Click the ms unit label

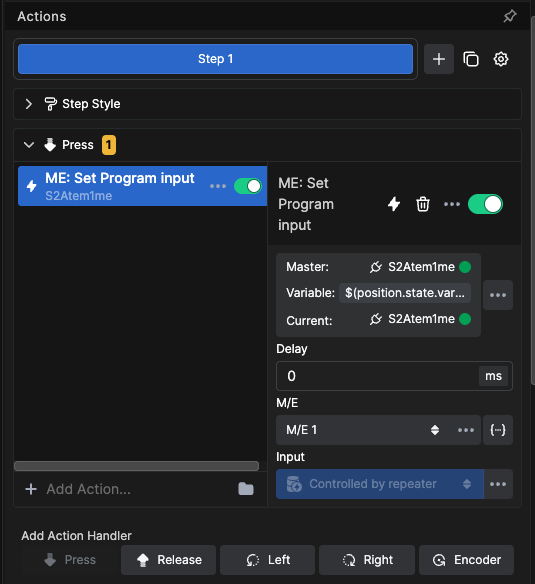click(x=493, y=376)
